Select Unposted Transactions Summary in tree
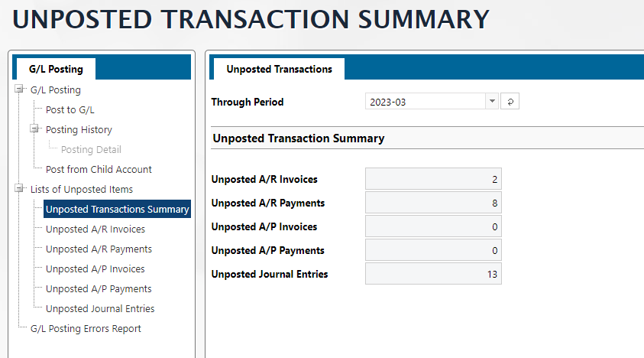 pos(117,210)
